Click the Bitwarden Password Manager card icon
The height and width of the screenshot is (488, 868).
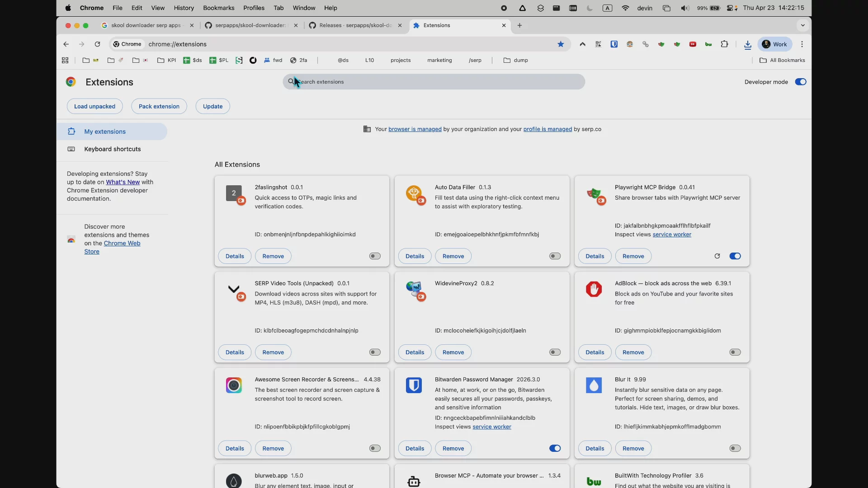tap(414, 385)
